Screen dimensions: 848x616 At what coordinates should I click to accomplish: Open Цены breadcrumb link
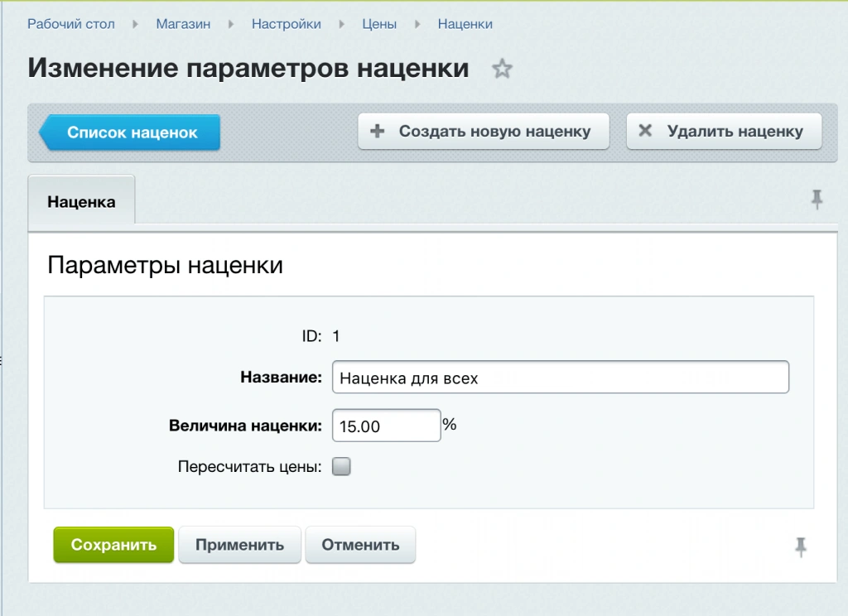click(x=379, y=24)
